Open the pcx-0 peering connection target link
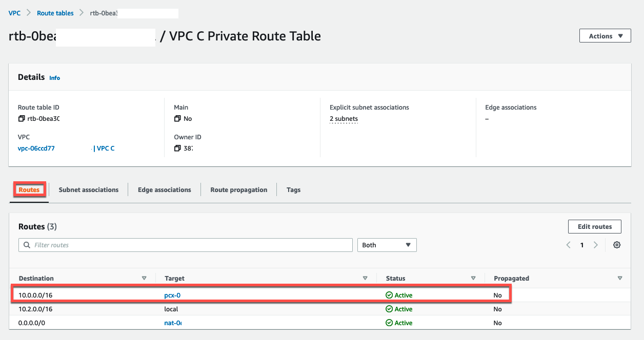The width and height of the screenshot is (644, 340). coord(172,295)
